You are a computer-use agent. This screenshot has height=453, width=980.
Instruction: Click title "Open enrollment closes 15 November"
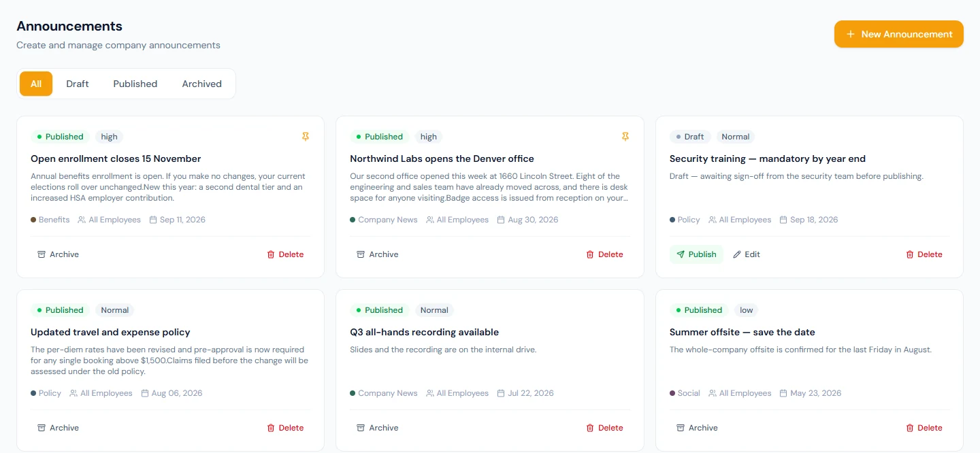pyautogui.click(x=116, y=158)
